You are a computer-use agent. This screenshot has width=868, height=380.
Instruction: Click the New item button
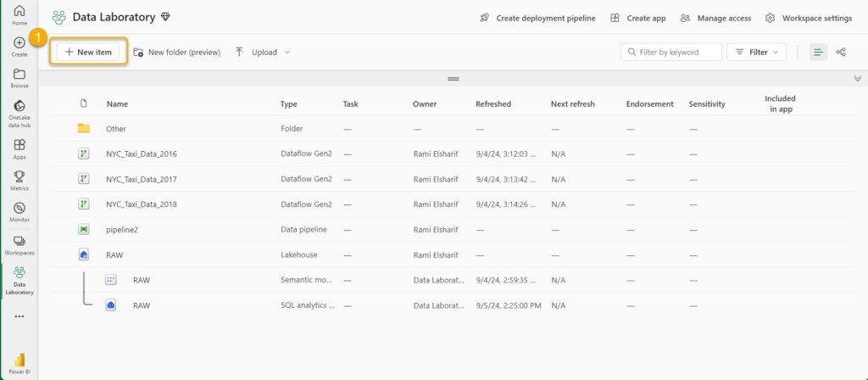click(88, 53)
